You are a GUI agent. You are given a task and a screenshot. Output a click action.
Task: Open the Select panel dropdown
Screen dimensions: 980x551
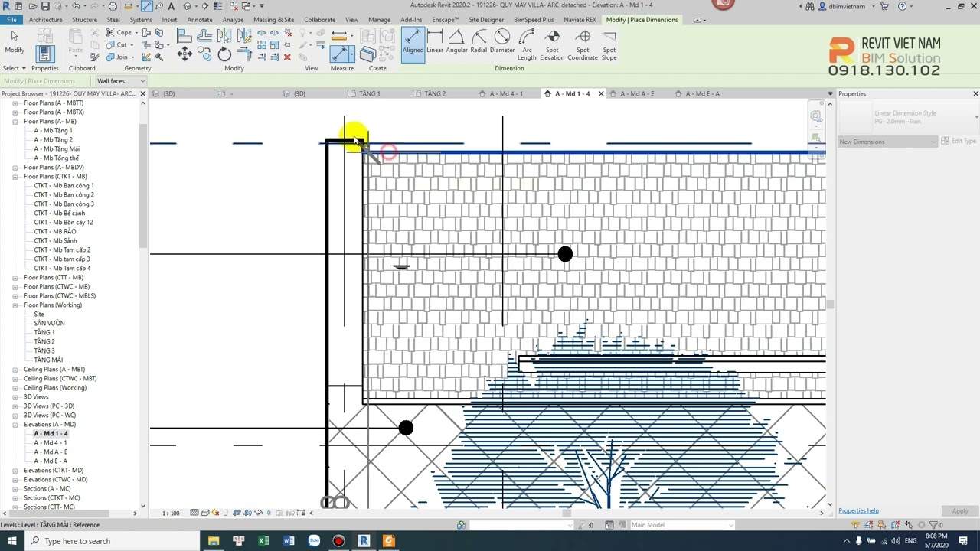[15, 68]
